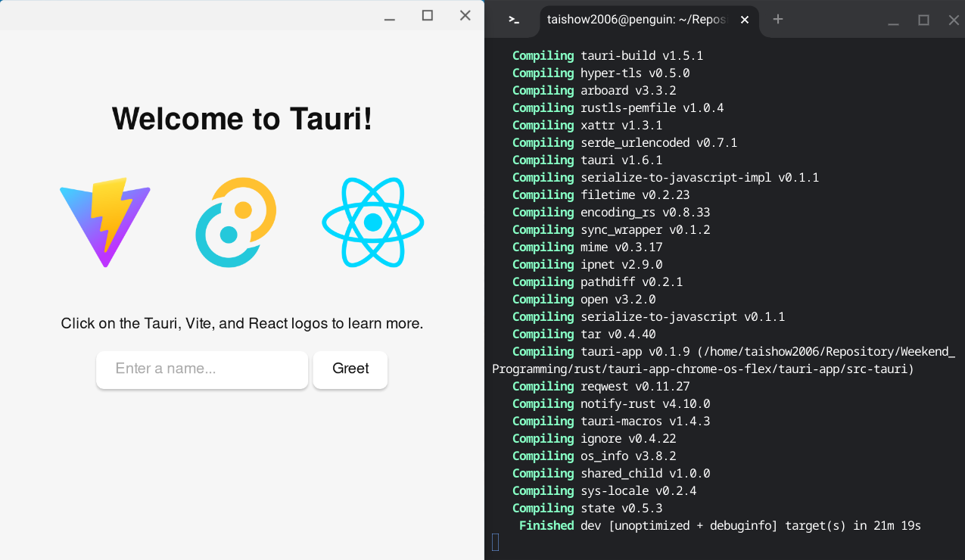
Task: Open the Tauri logo link
Action: (x=236, y=222)
